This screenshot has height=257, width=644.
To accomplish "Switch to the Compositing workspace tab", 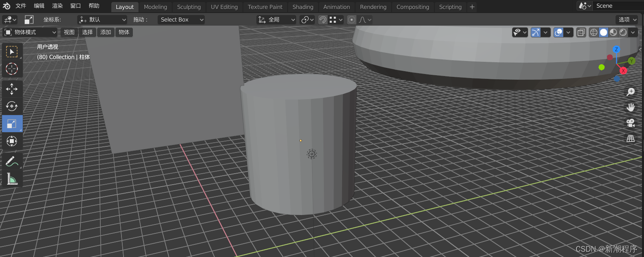I will click(x=413, y=7).
